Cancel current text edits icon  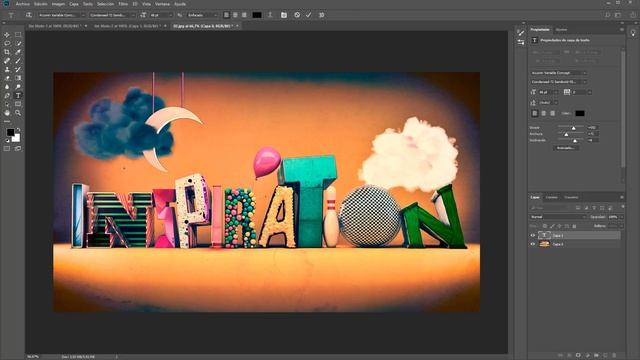pos(297,15)
